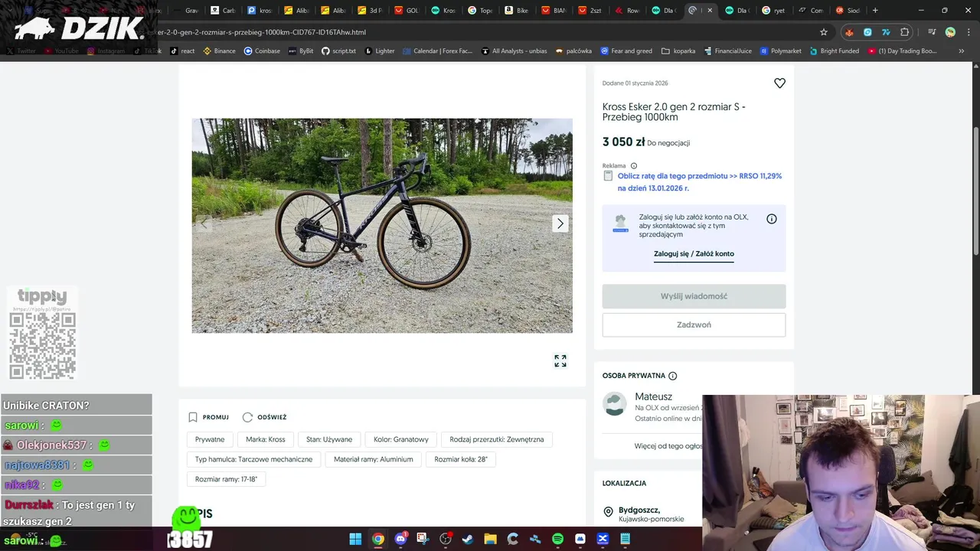Switch to the Bike browser tab

point(518,10)
